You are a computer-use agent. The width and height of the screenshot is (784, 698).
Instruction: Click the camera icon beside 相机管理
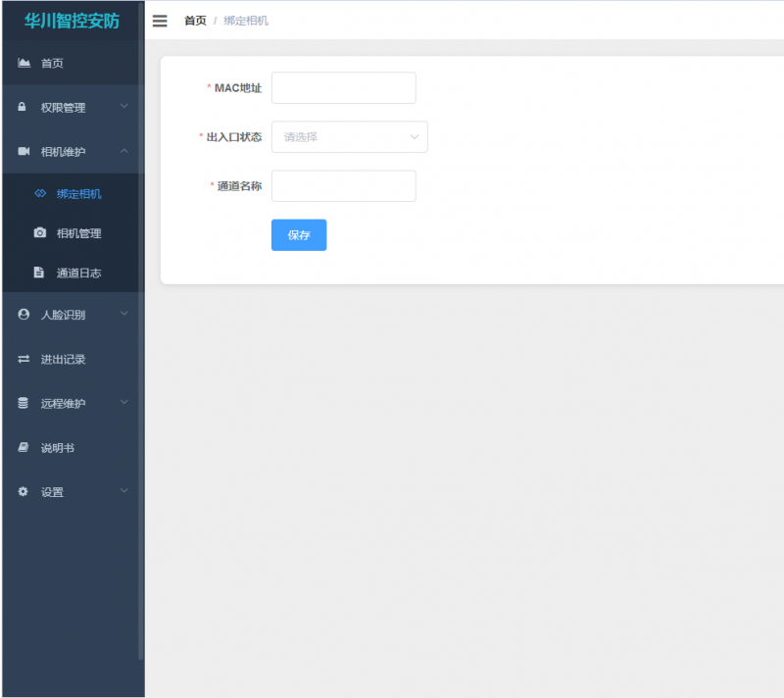point(39,233)
